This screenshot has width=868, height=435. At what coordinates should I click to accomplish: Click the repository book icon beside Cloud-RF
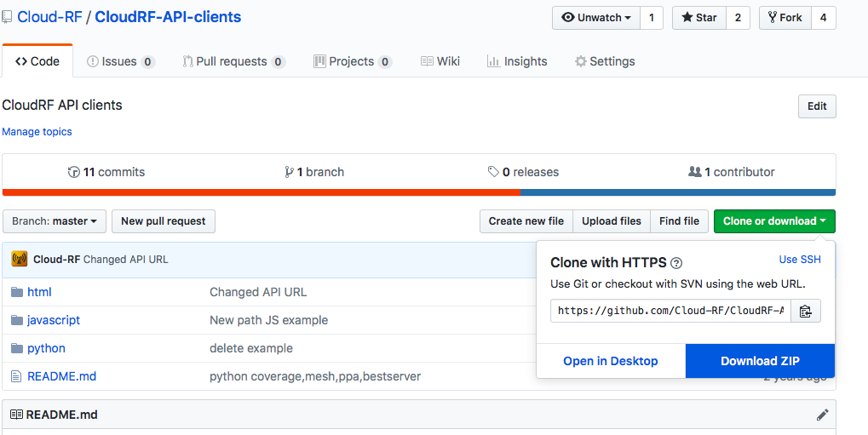tap(6, 17)
